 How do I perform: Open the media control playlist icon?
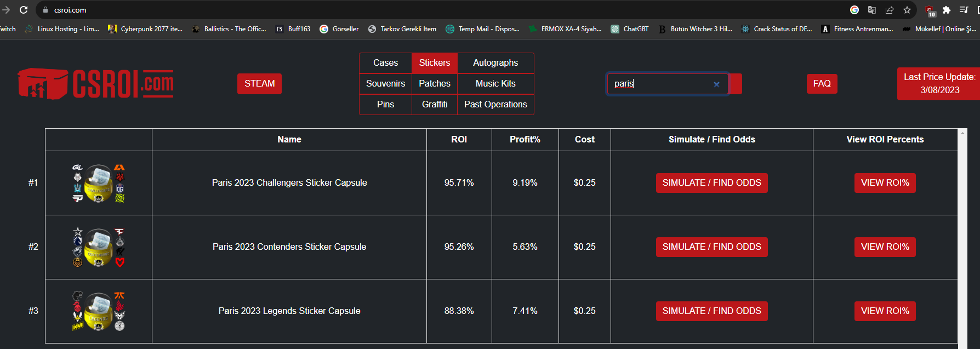(x=964, y=10)
